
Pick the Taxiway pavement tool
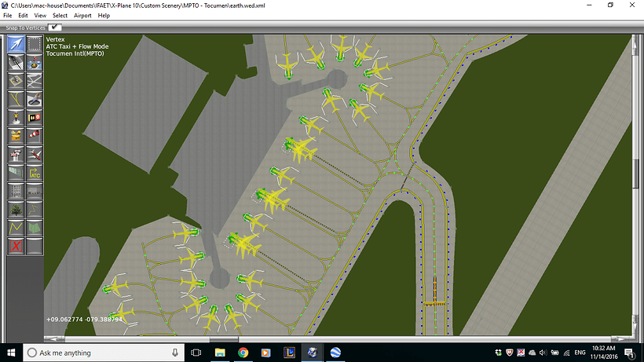[35, 81]
